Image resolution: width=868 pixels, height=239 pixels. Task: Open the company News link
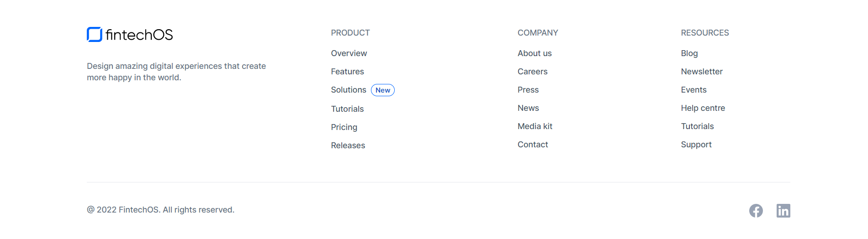(528, 108)
